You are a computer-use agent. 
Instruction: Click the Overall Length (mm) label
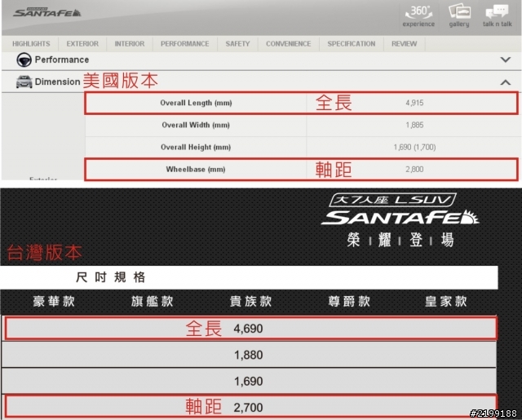(x=196, y=103)
